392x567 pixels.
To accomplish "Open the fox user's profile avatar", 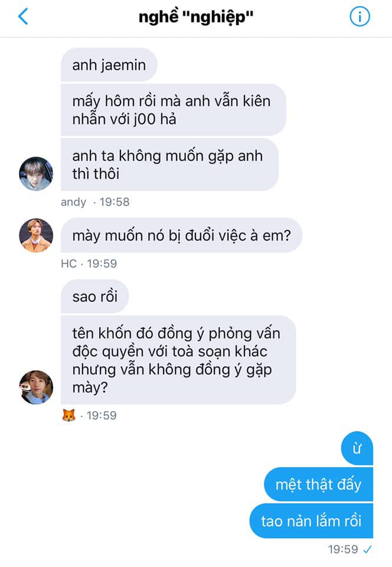I will (x=36, y=387).
